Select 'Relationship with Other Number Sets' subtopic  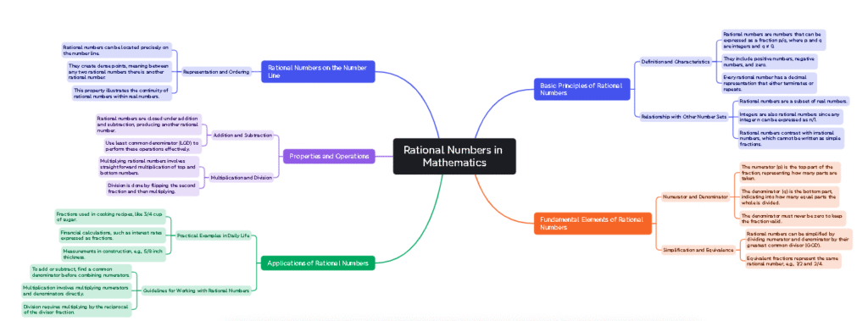(684, 117)
